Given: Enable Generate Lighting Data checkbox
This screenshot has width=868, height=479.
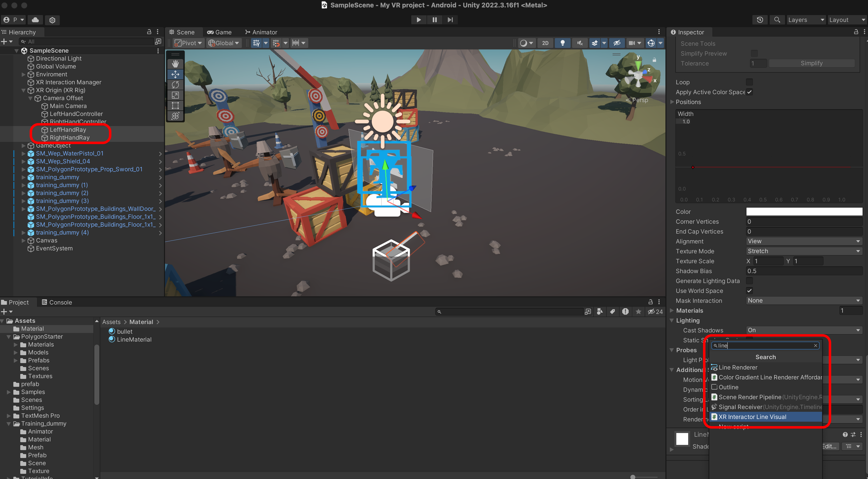Looking at the screenshot, I should pos(749,281).
